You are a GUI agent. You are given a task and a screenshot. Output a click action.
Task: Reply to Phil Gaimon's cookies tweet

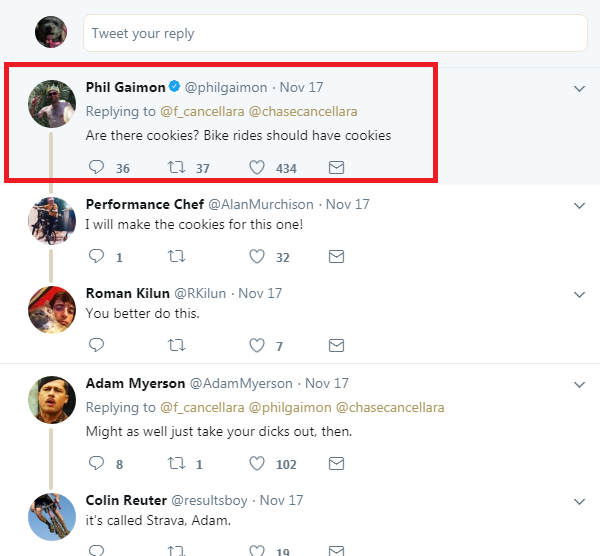coord(97,168)
